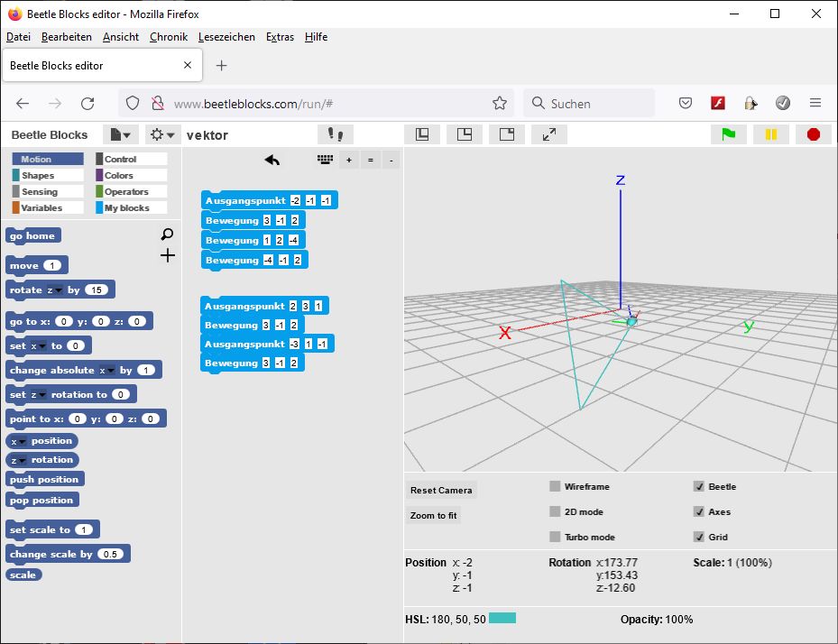Edit value in change scale by block
Viewport: 838px width, 644px height.
[110, 554]
